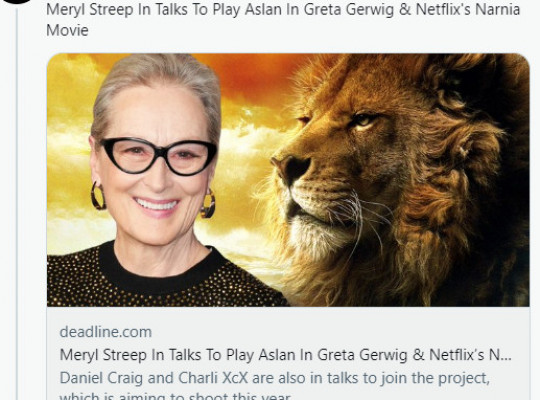This screenshot has width=540, height=400.
Task: Open the partially visible profile avatar
Action: (16, 1)
